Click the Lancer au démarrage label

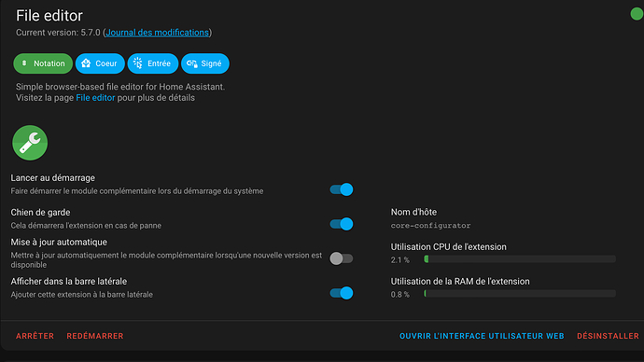[x=52, y=177]
